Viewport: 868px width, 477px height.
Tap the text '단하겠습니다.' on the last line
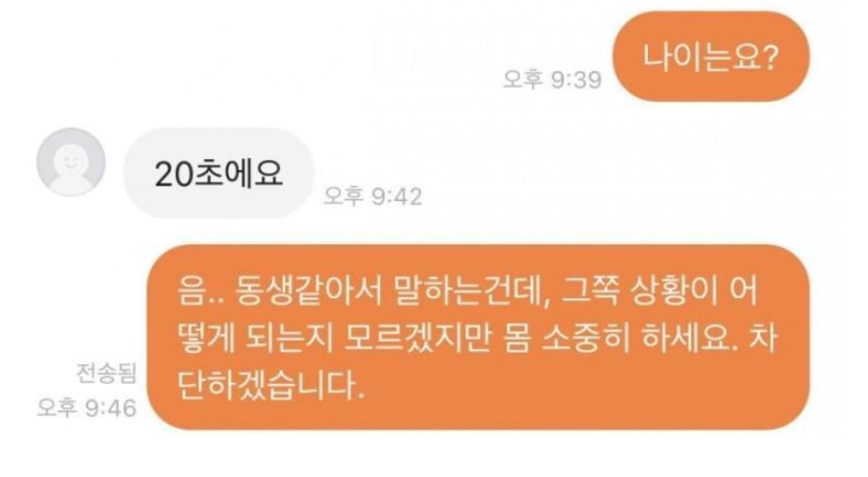pos(271,385)
